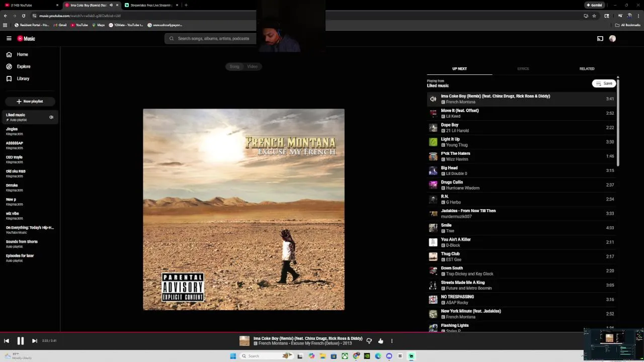Click the queue panel scrollbar
The image size is (644, 362).
click(x=618, y=122)
